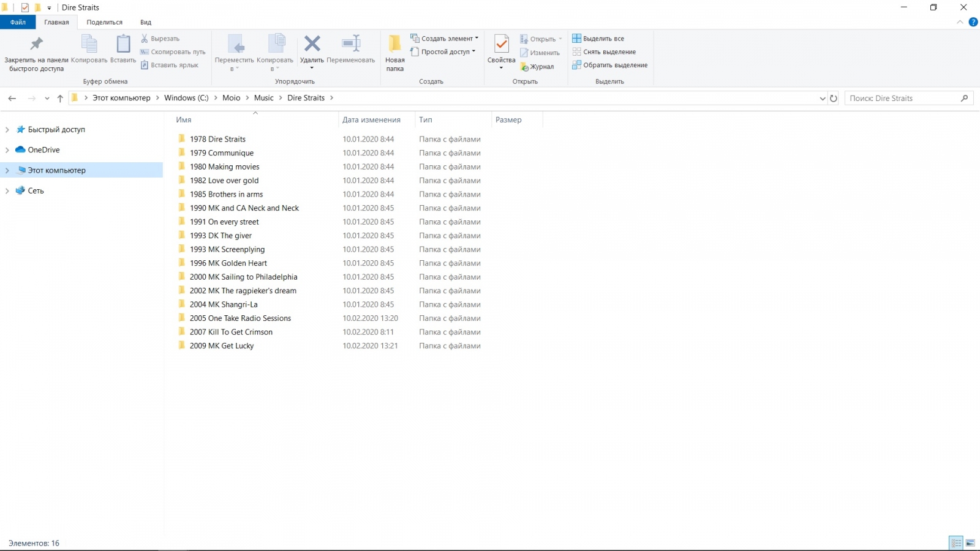Switch to details list view
Image resolution: width=980 pixels, height=551 pixels.
click(x=956, y=543)
